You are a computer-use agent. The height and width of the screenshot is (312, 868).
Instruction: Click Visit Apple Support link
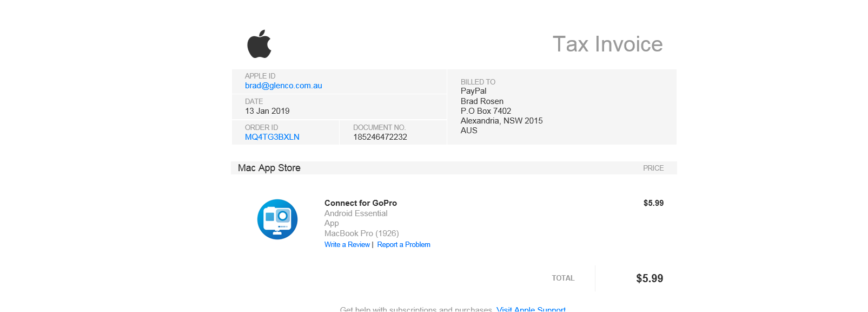pyautogui.click(x=531, y=309)
